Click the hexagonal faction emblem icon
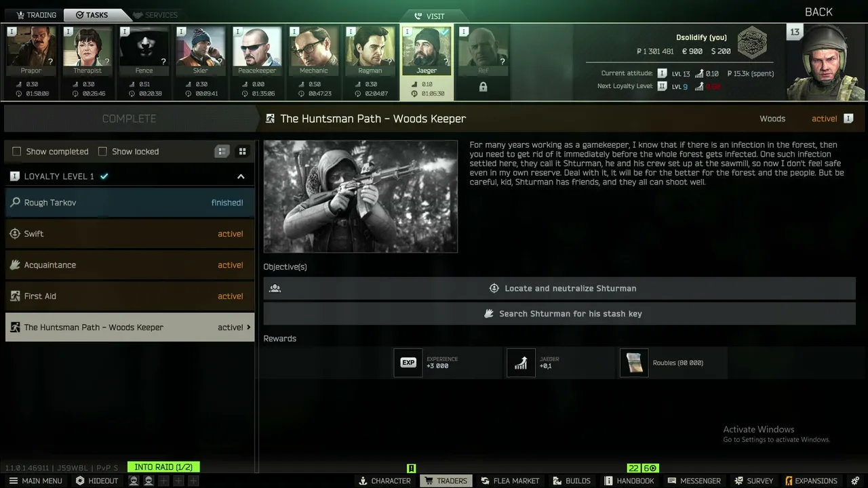Viewport: 868px width, 488px height. click(x=752, y=42)
